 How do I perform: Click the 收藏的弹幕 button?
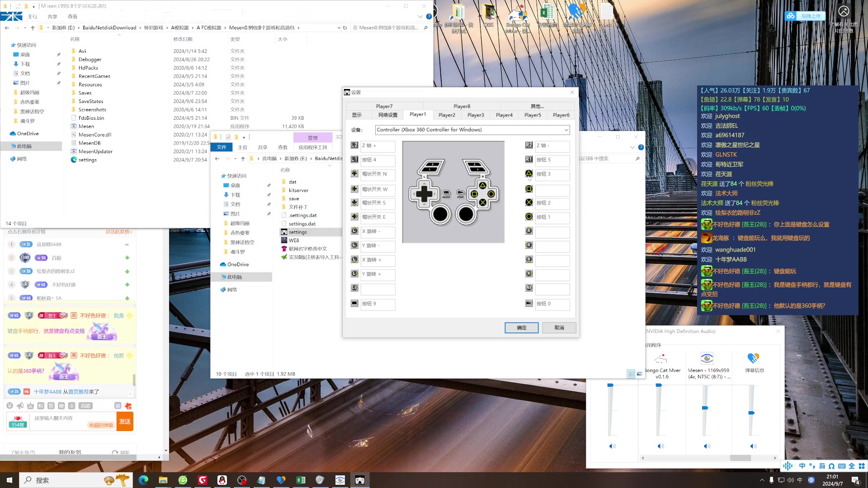tap(101, 425)
